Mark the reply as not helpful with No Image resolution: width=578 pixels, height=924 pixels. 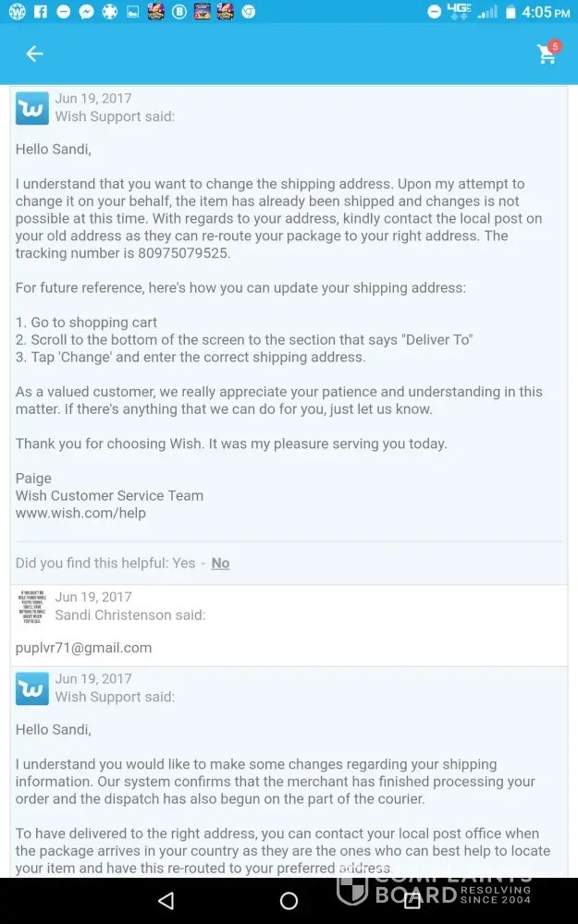point(220,563)
